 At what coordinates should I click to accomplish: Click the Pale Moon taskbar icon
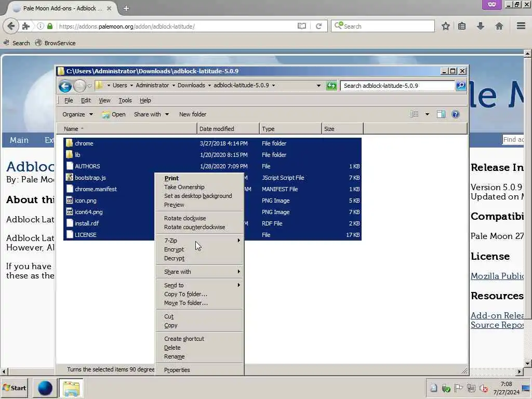pos(45,388)
